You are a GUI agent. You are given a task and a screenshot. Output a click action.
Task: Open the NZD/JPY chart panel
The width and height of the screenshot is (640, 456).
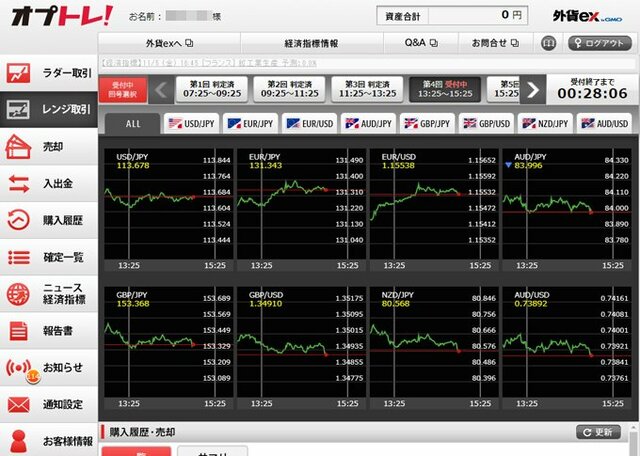tap(434, 348)
